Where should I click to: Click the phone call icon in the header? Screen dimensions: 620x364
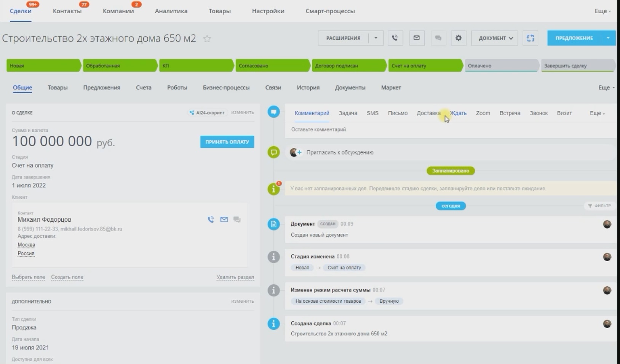click(x=395, y=38)
